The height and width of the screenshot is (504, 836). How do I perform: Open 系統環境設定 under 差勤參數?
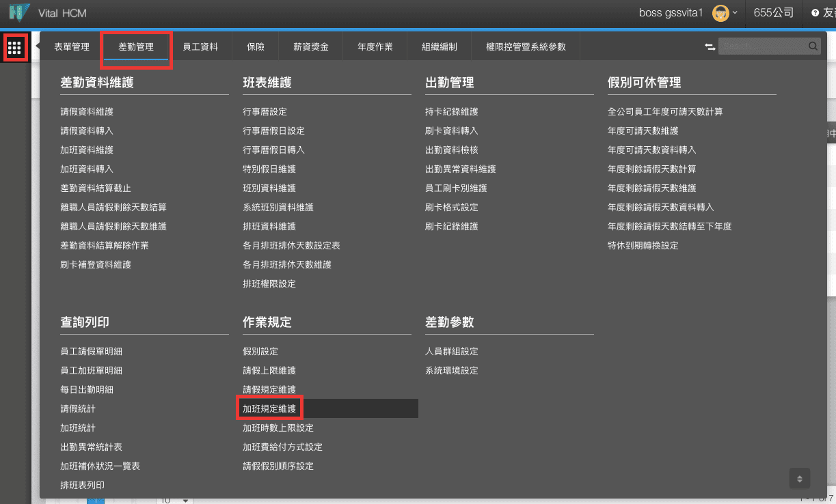click(x=451, y=370)
